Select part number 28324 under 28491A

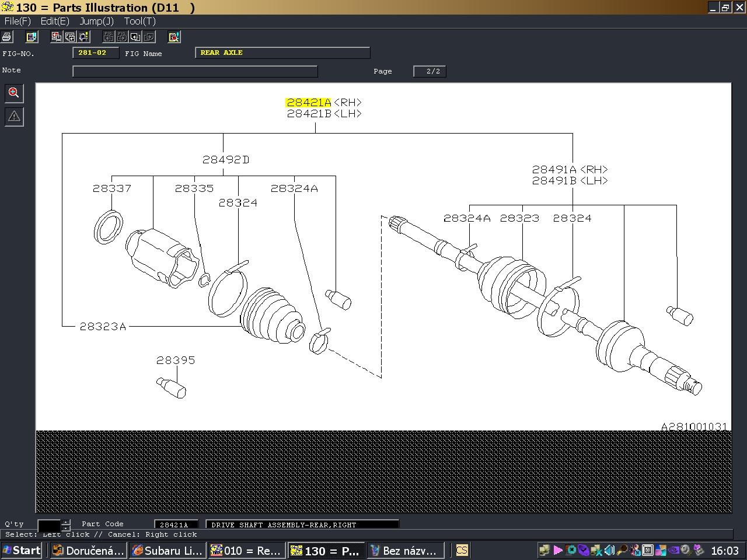pyautogui.click(x=573, y=218)
